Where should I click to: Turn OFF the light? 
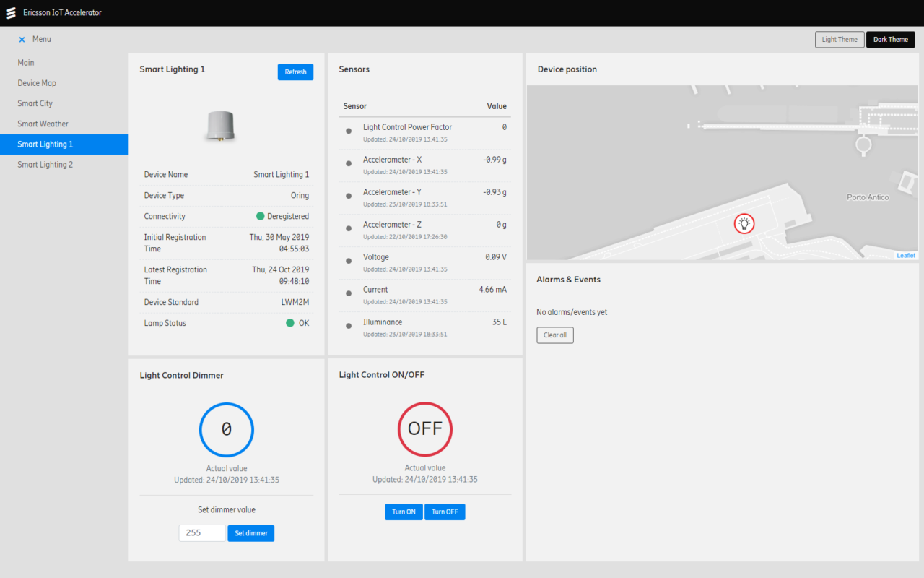(x=445, y=512)
